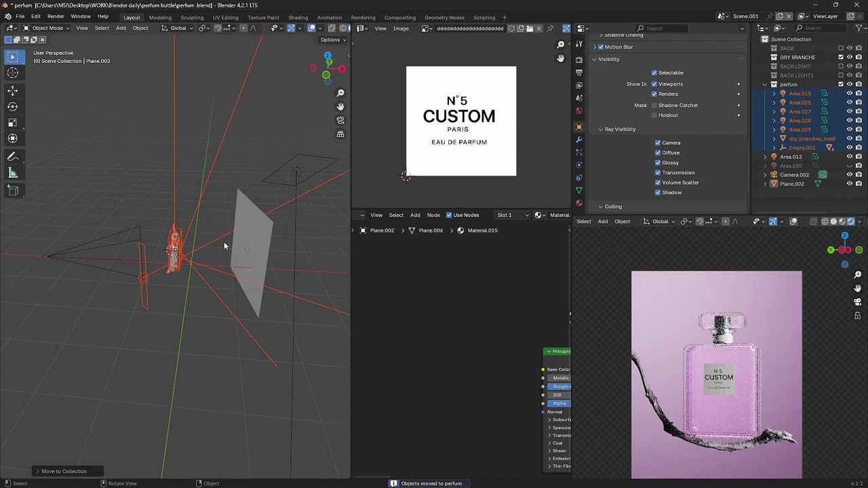Uncheck Show In Renders checkbox
This screenshot has height=488, width=868.
click(654, 94)
